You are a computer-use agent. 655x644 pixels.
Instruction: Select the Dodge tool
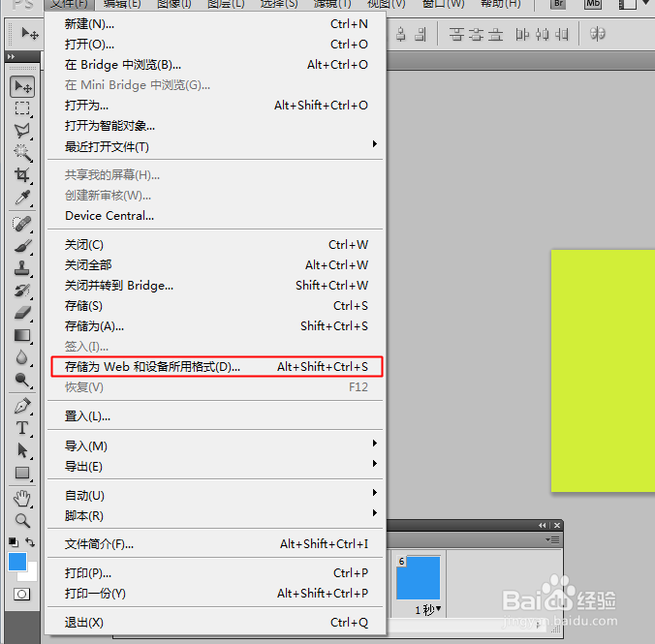click(x=22, y=380)
